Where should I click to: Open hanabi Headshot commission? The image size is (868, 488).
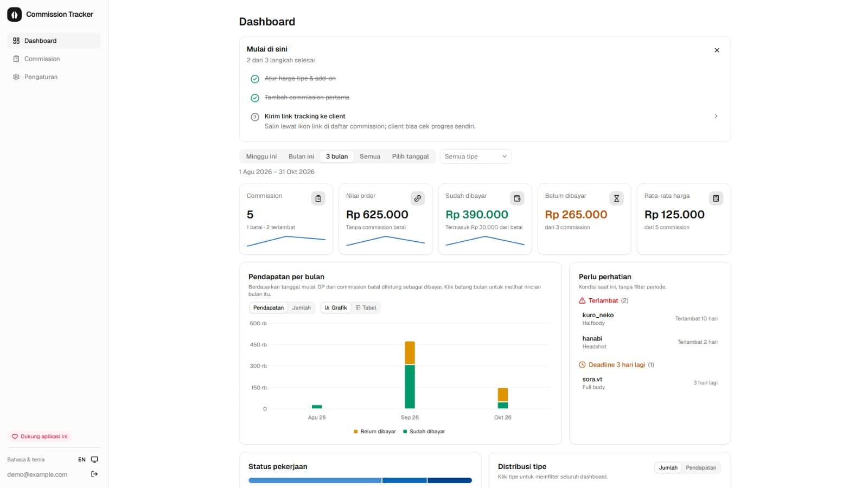650,342
